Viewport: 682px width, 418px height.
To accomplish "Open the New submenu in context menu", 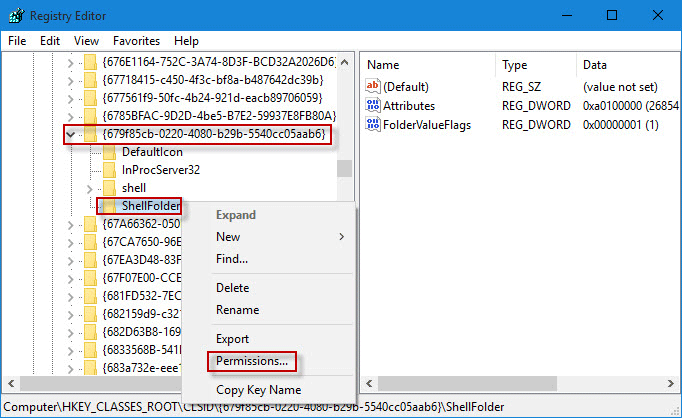I will 281,237.
